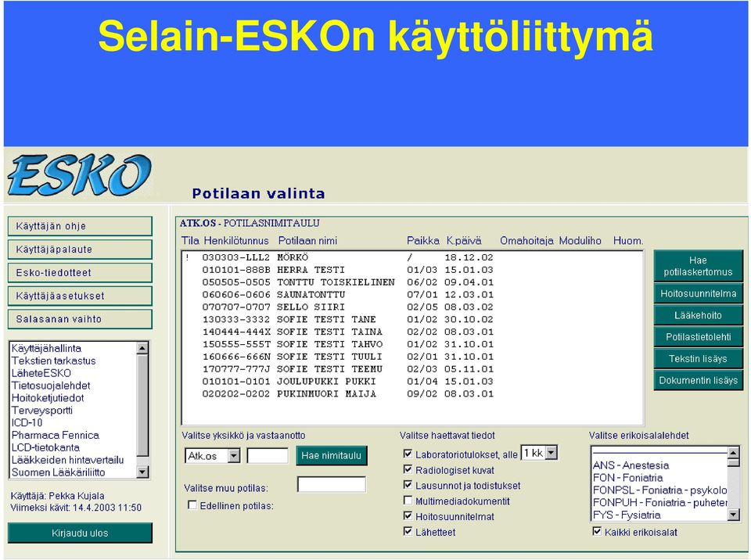Click the Valitse muu potilas input field
This screenshot has width=751, height=560.
click(332, 484)
